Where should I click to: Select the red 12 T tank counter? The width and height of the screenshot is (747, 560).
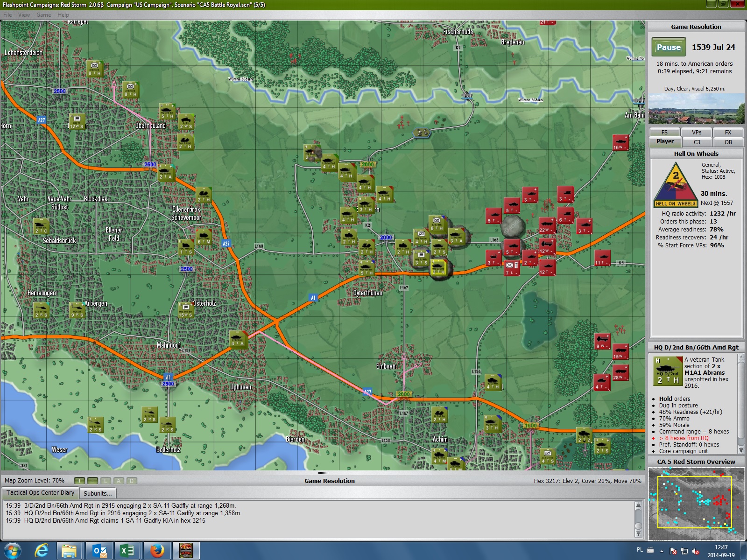pyautogui.click(x=547, y=268)
